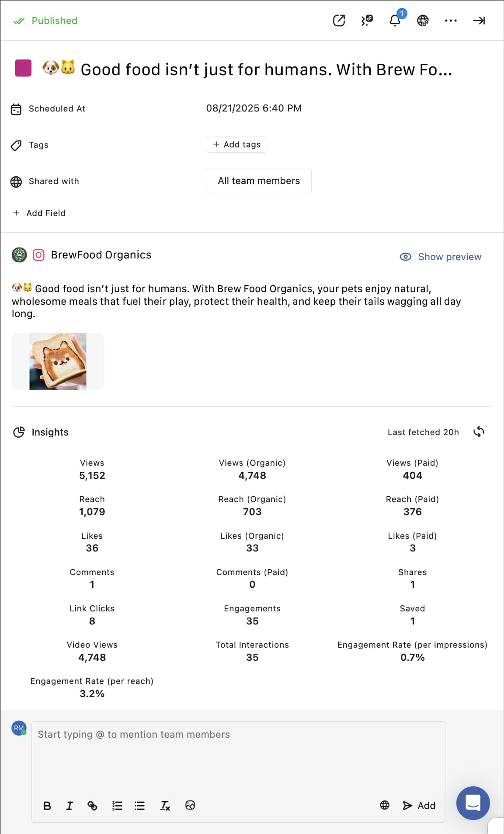
Task: Open the All team members dropdown
Action: (x=259, y=181)
